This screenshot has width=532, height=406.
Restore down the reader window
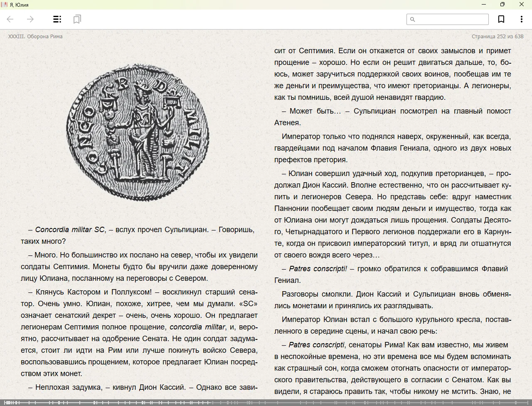coord(502,5)
